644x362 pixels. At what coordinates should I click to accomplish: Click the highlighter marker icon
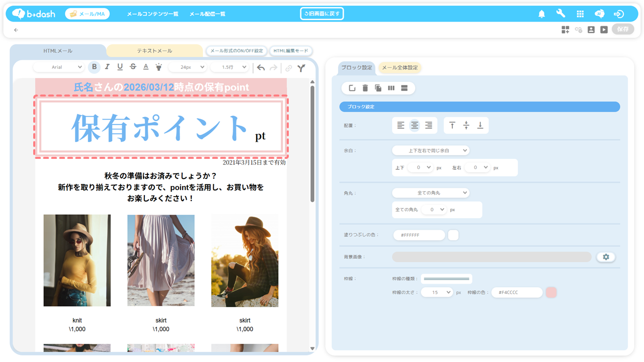point(158,67)
